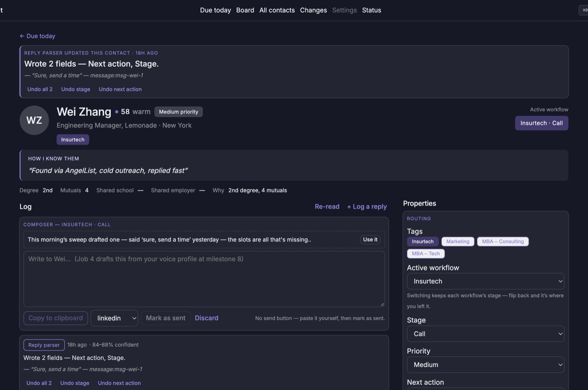The width and height of the screenshot is (588, 390).
Task: Click Mark as sent
Action: pyautogui.click(x=166, y=318)
